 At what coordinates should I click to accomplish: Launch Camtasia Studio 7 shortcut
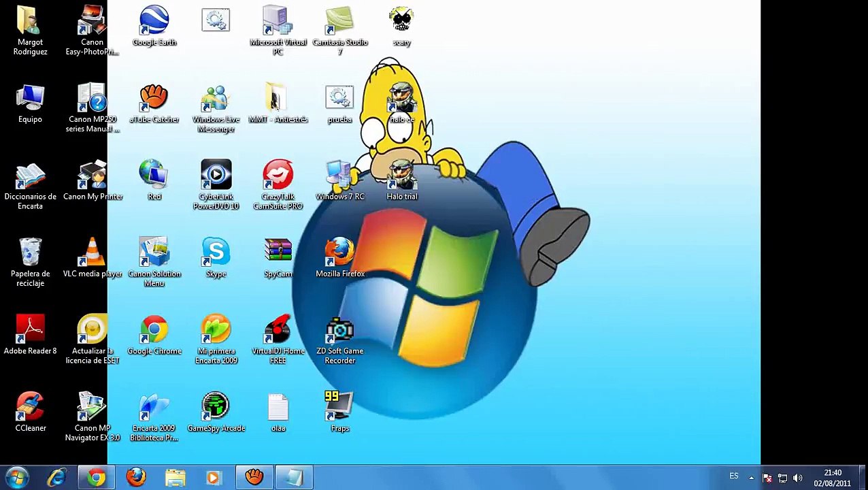click(x=340, y=31)
